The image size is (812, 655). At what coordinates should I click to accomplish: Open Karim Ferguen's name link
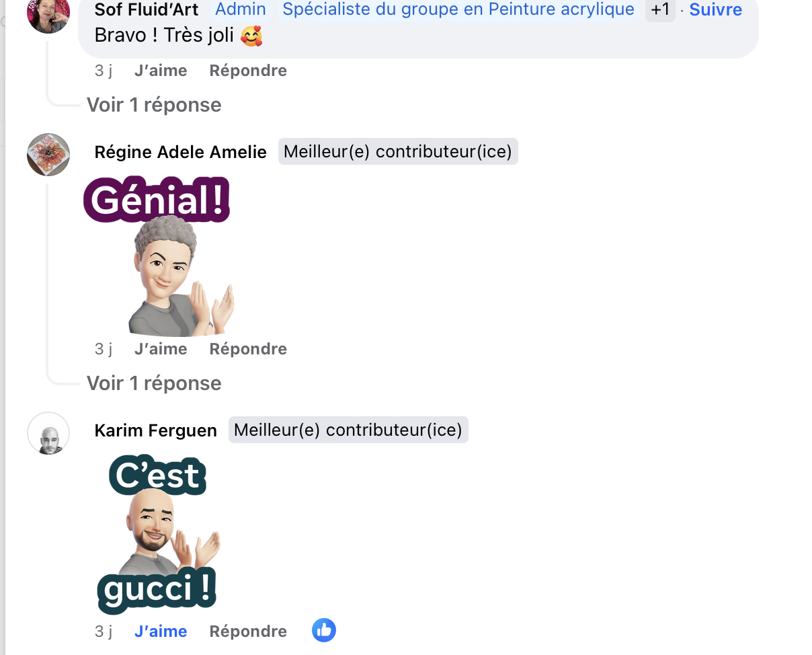tap(156, 430)
